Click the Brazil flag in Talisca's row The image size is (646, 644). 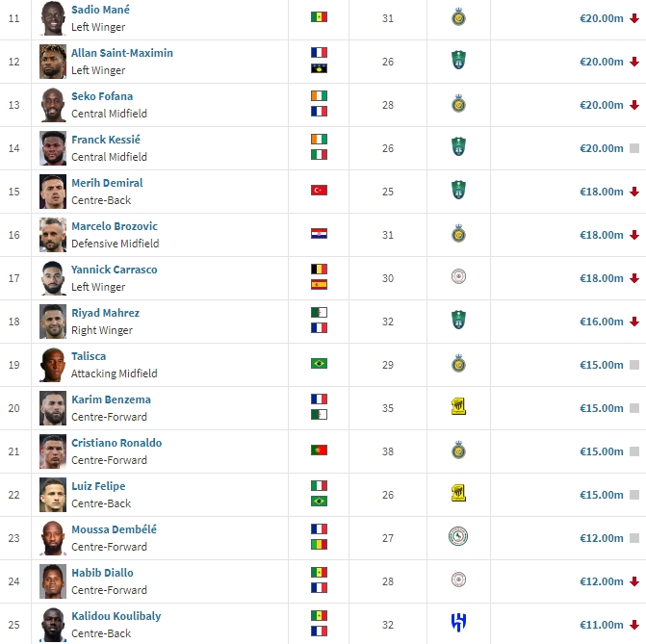coord(319,363)
